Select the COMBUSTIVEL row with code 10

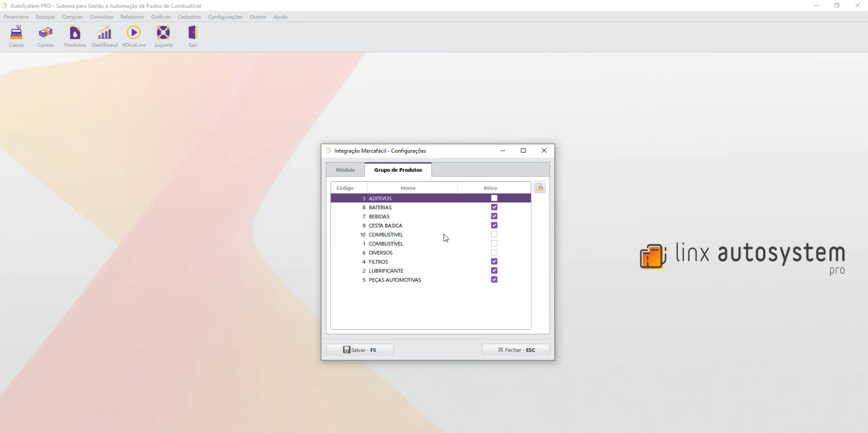click(431, 235)
